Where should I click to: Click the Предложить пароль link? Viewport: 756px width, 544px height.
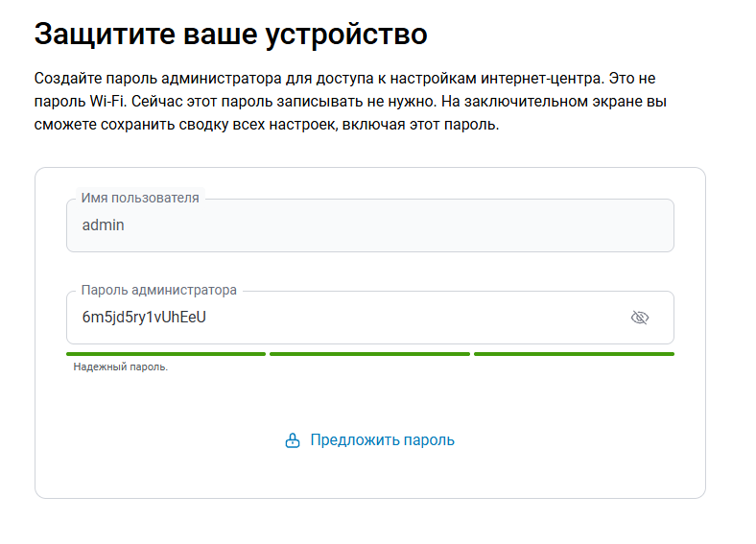click(x=382, y=439)
